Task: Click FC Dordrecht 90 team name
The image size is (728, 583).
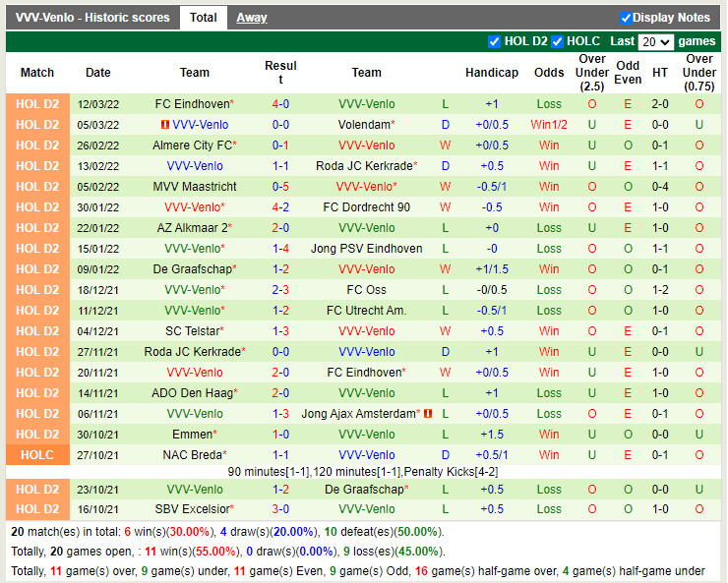Action: (x=366, y=207)
